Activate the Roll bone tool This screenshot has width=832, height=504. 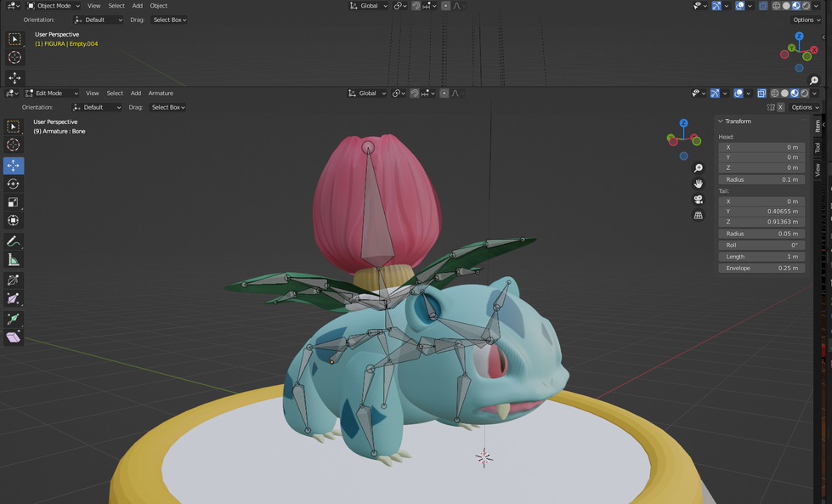click(14, 280)
